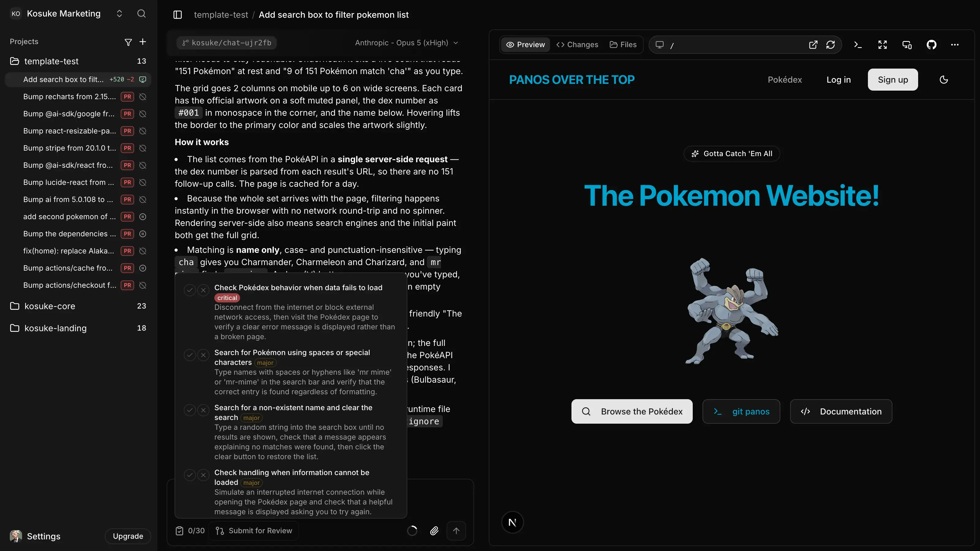Open the Kosuke Marketing workspace switcher
Screen dimensions: 980x551
pos(66,14)
